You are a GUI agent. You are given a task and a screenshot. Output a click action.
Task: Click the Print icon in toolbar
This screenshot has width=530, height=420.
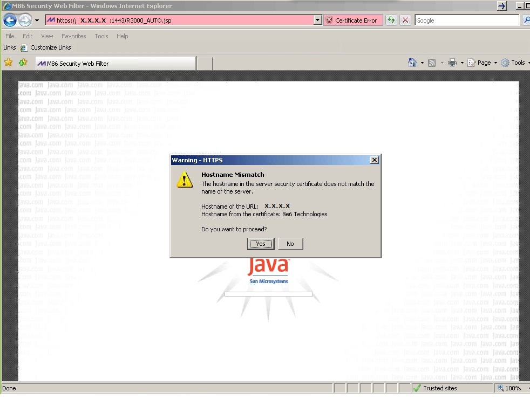(x=452, y=63)
